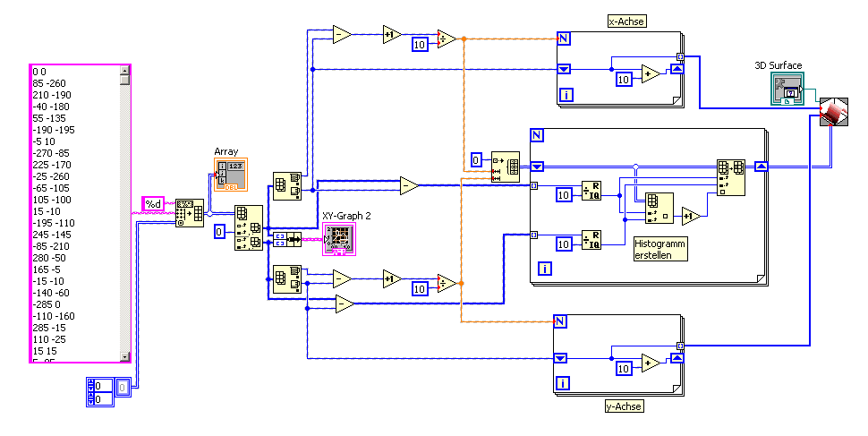The height and width of the screenshot is (436, 868).
Task: Select the Spreadsheet String To Array function
Action: 190,213
